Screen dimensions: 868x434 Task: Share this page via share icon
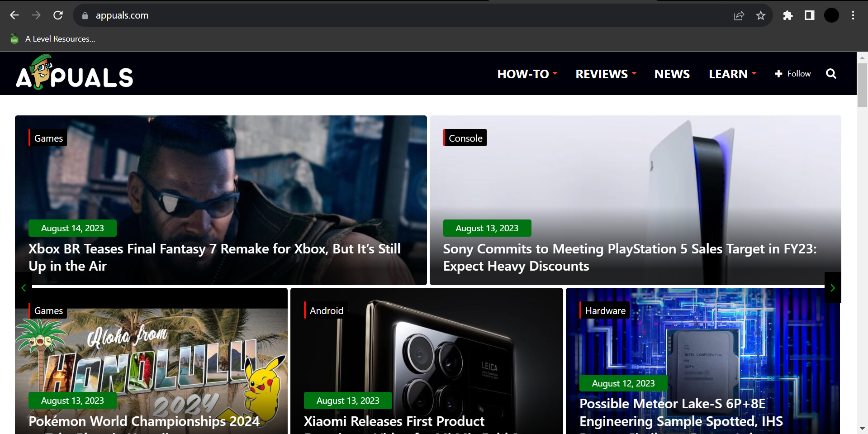pos(739,15)
